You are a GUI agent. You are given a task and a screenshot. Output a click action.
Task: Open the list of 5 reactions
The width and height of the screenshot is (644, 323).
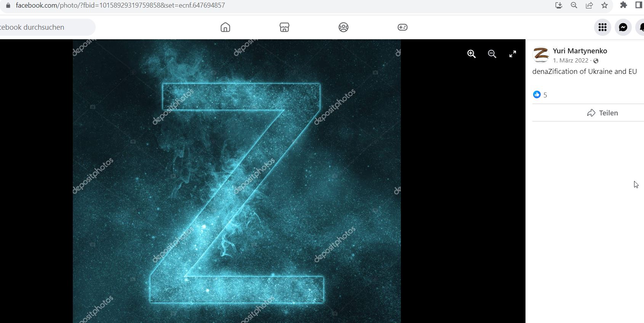(x=545, y=95)
